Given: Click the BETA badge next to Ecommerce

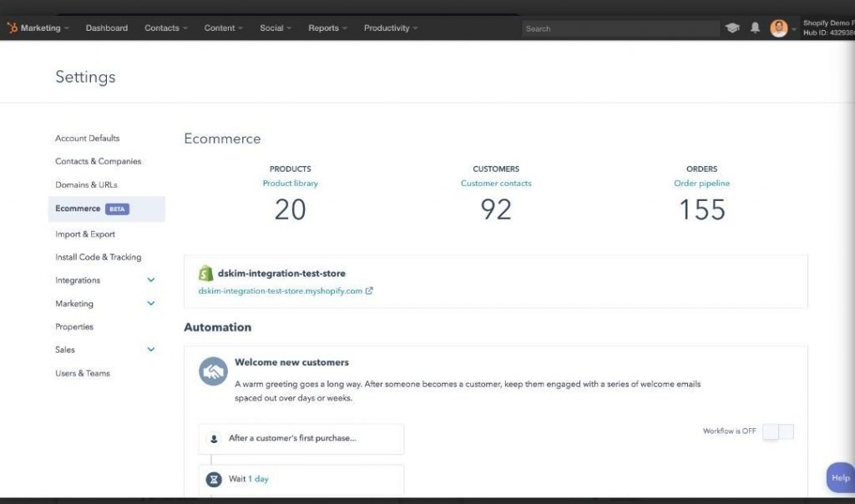Looking at the screenshot, I should coord(117,209).
